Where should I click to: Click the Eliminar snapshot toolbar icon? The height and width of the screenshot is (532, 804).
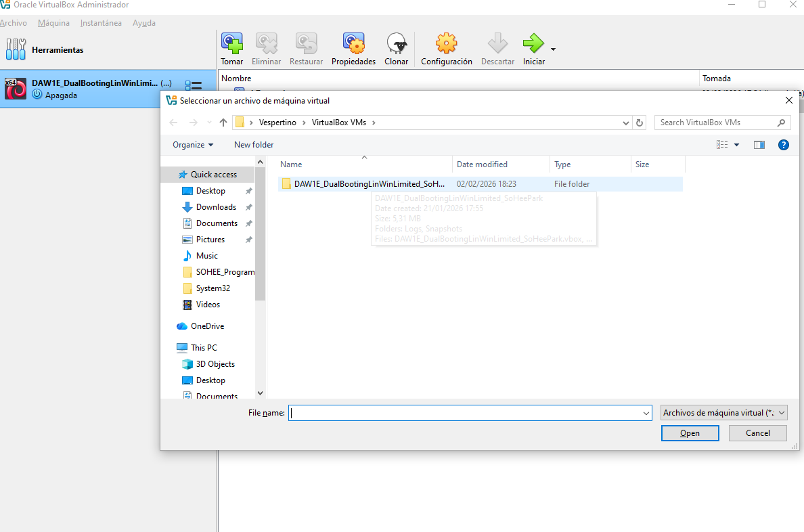tap(266, 43)
